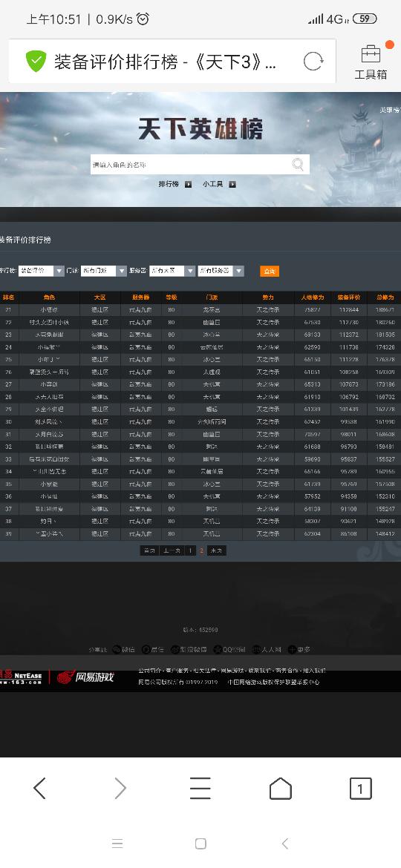This screenshot has width=401, height=868.
Task: Open the 工具箱 toolbox
Action: [x=371, y=62]
